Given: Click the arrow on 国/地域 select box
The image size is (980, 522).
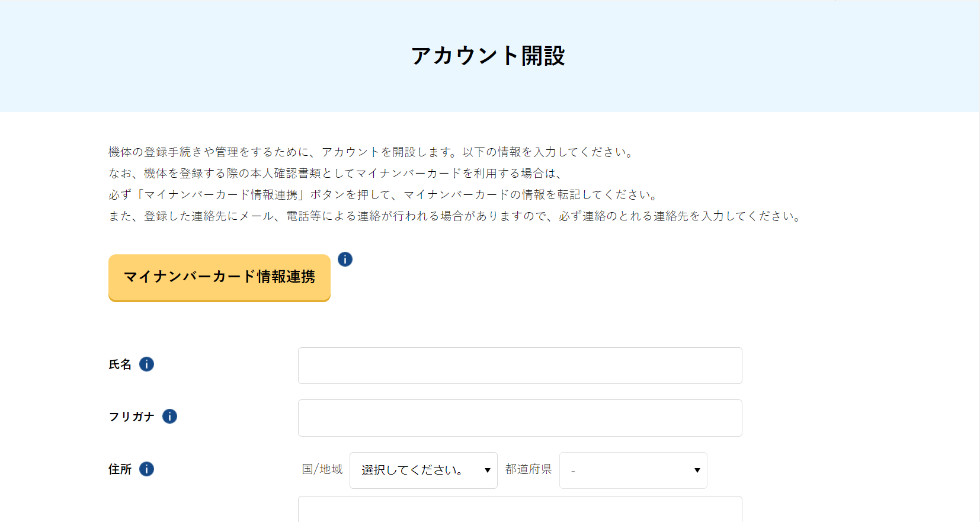Looking at the screenshot, I should coord(487,470).
